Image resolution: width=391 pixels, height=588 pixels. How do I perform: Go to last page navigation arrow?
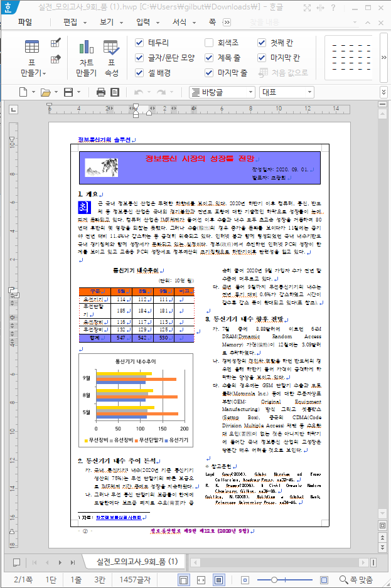pos(73,562)
